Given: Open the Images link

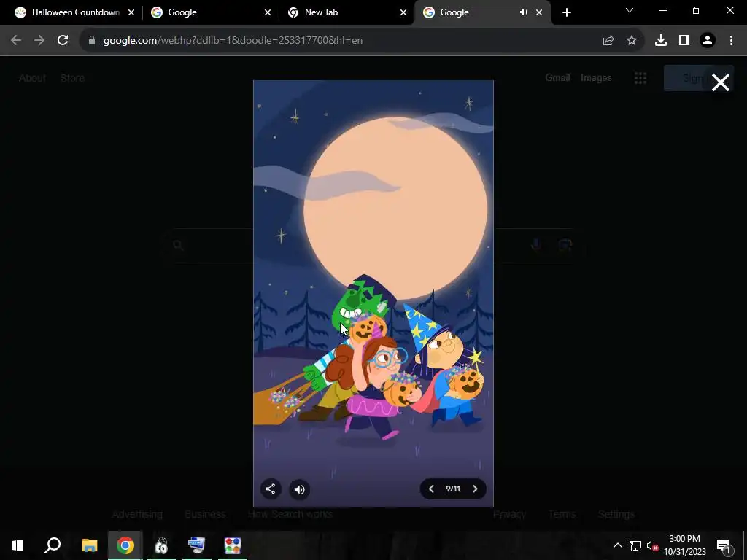Looking at the screenshot, I should tap(596, 77).
